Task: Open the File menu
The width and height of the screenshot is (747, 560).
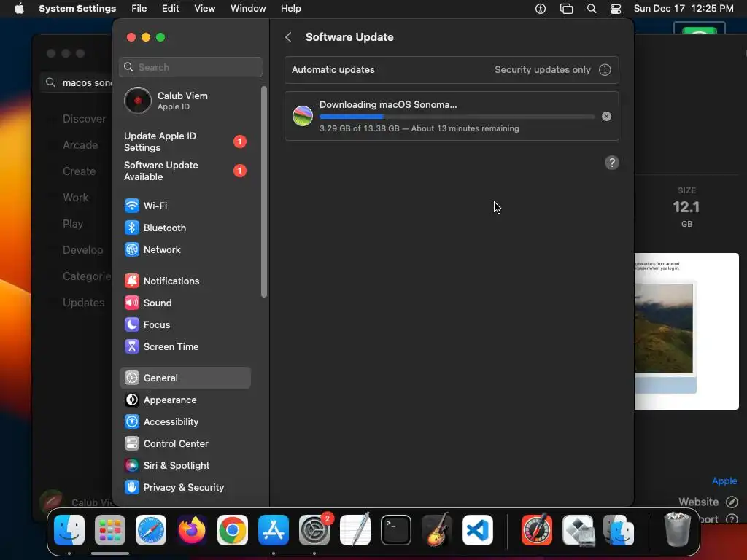Action: click(139, 9)
